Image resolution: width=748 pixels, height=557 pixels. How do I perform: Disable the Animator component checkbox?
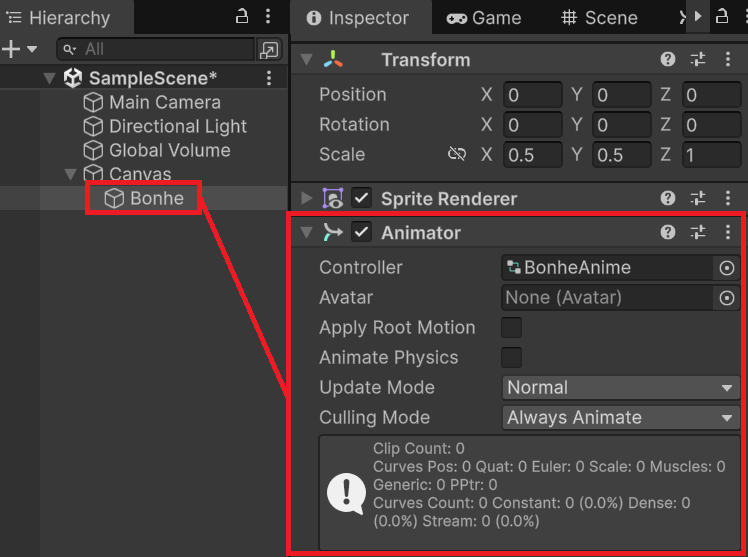coord(362,232)
